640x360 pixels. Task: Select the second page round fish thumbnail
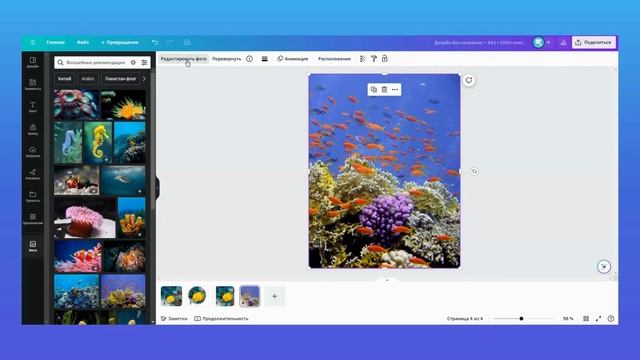point(197,296)
